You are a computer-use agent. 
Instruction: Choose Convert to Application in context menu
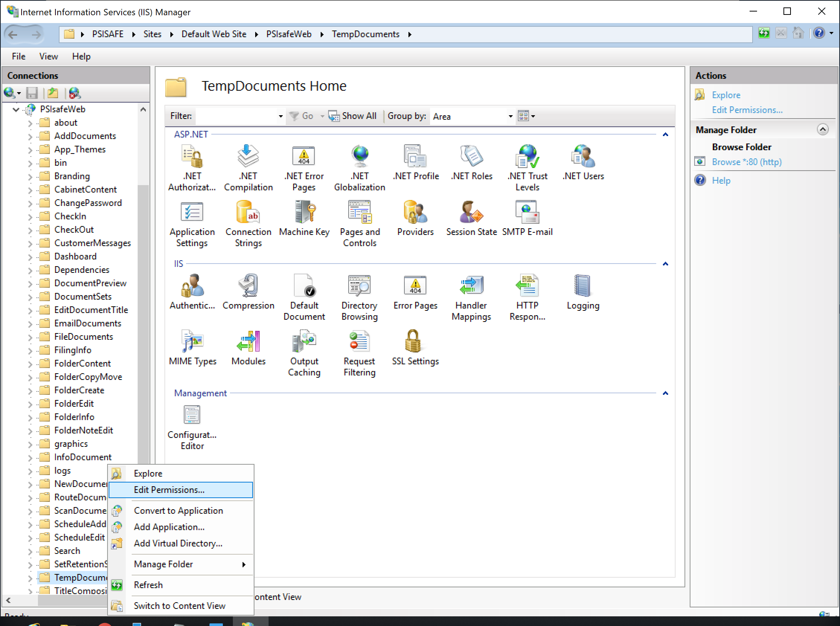point(181,510)
